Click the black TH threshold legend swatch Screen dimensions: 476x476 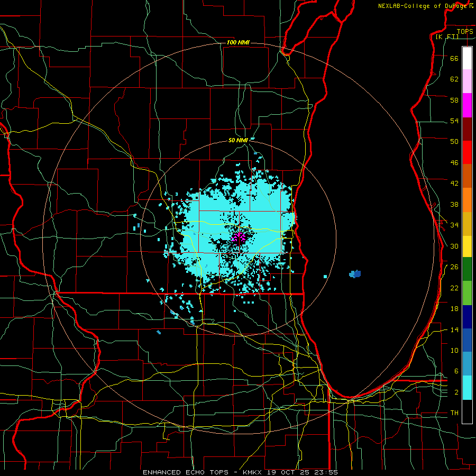click(467, 411)
